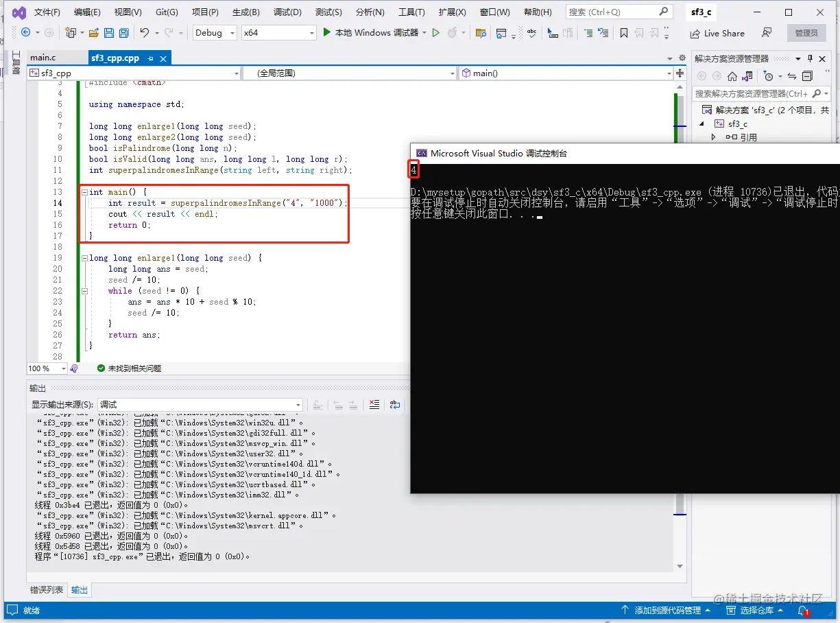Click the hot reload flame icon
The height and width of the screenshot is (623, 840).
pyautogui.click(x=452, y=32)
